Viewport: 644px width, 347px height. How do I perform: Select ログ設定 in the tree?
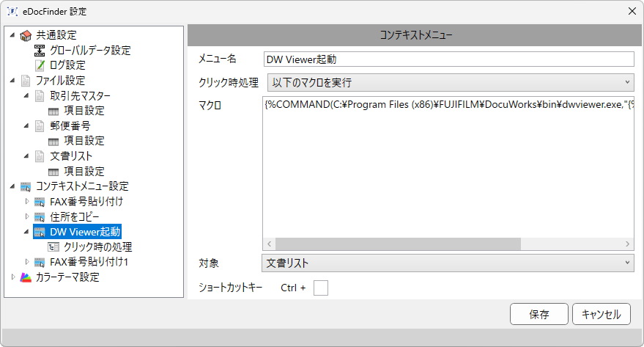click(x=67, y=65)
